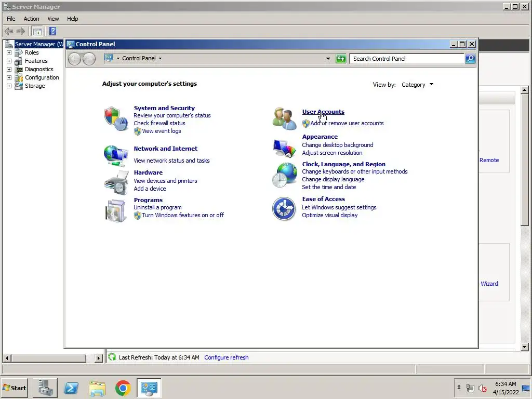Image resolution: width=532 pixels, height=399 pixels.
Task: Expand the Configuration tree node
Action: [9, 78]
